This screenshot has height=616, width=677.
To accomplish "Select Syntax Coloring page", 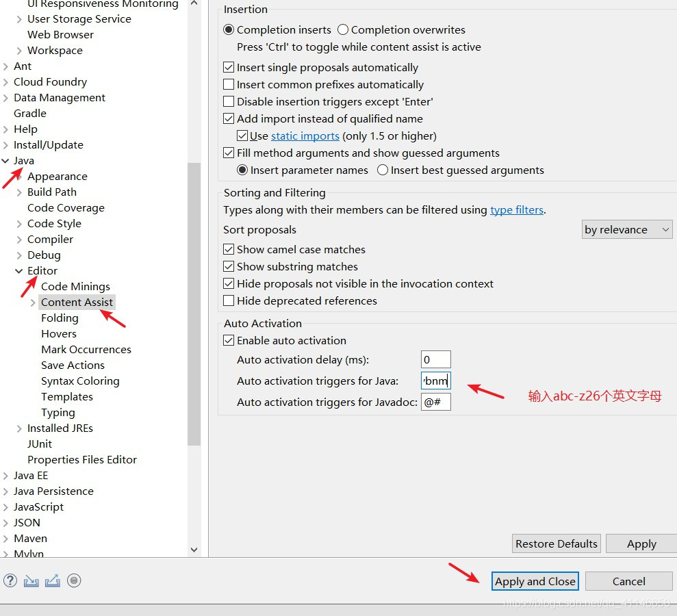I will click(x=80, y=381).
